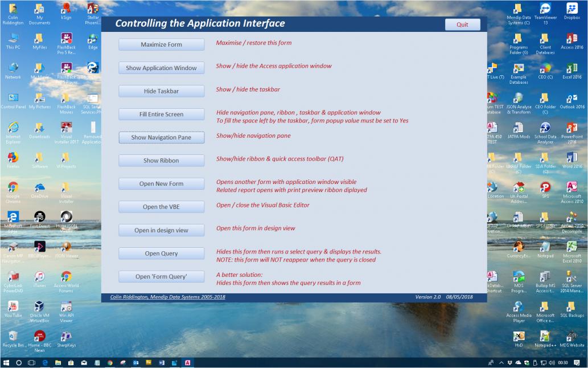Click the Maximize Form button
Viewport: 588px width, 368px height.
click(x=161, y=44)
